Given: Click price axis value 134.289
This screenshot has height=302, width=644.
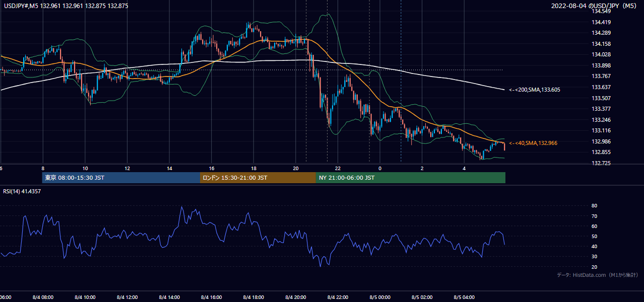Looking at the screenshot, I should (x=601, y=33).
